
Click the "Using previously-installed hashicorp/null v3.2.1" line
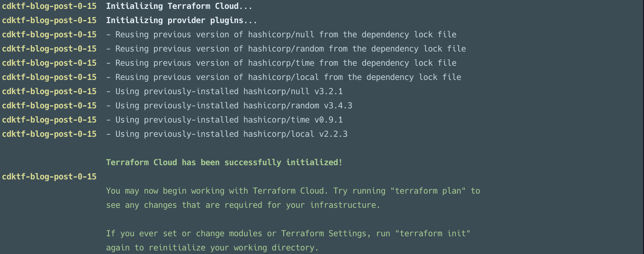point(224,91)
